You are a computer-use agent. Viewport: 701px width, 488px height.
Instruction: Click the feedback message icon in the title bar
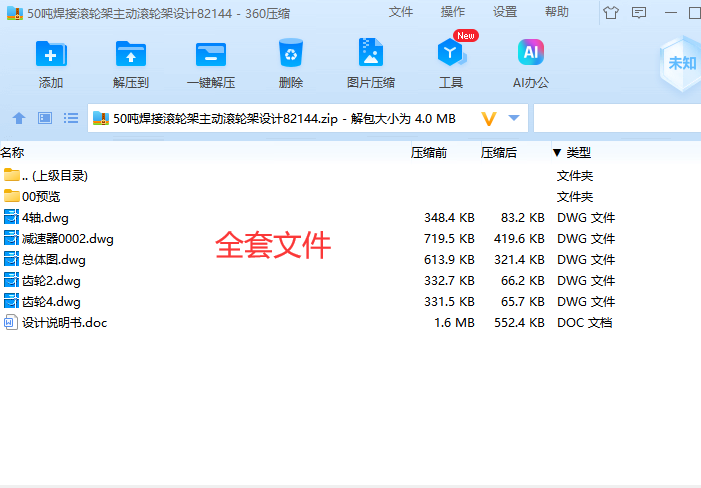point(639,13)
